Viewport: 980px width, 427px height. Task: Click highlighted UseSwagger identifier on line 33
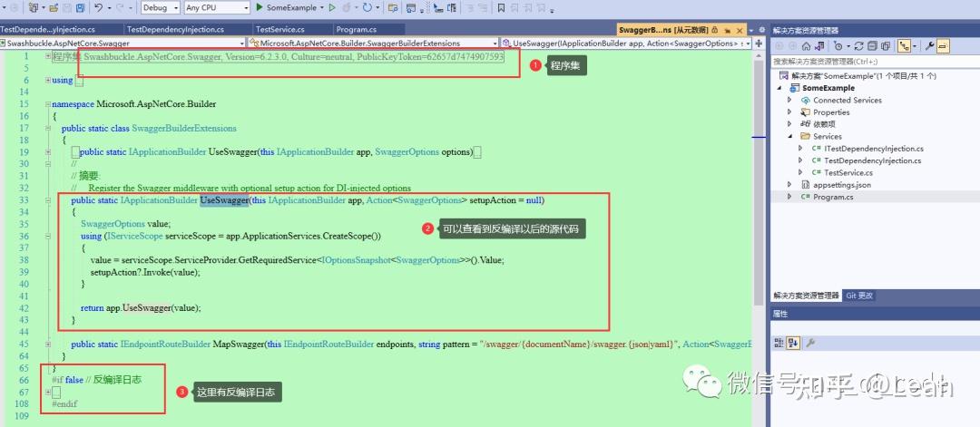[224, 200]
